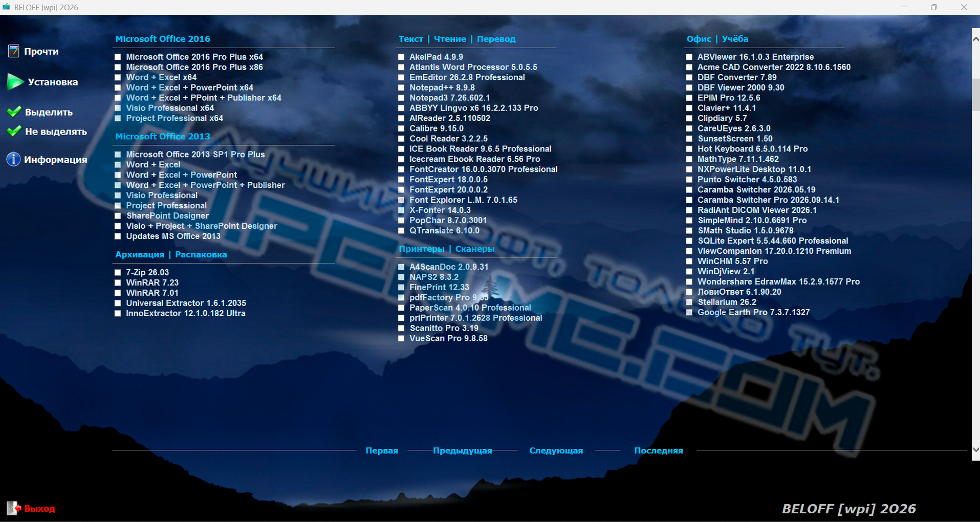980x522 pixels.
Task: Check Microsoft Office 2016 Pro Plus x64
Action: pos(118,57)
